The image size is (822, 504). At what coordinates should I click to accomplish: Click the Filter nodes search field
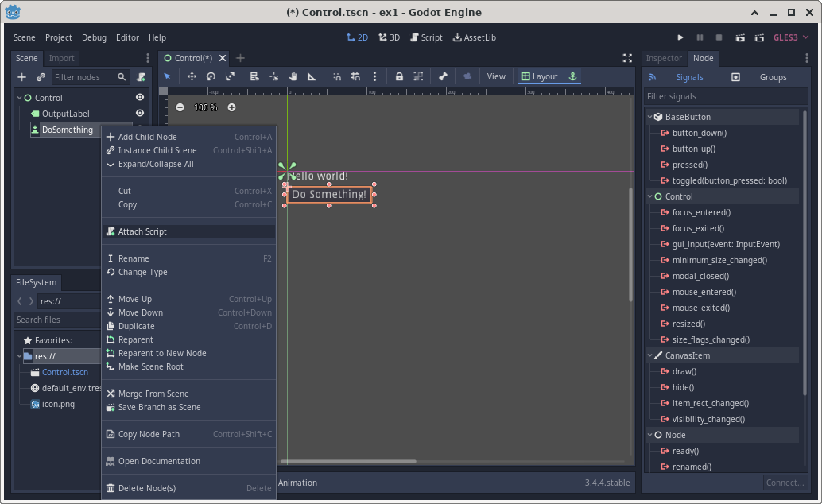pos(90,77)
